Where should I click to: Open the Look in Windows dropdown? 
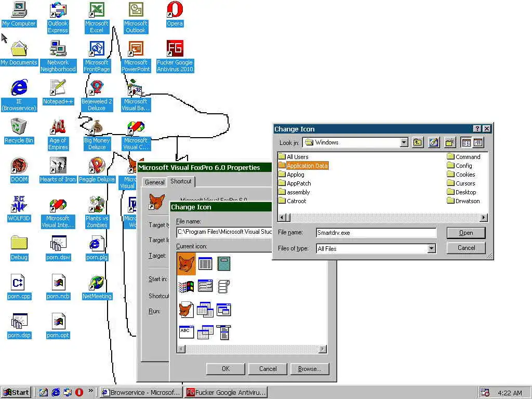coord(404,142)
